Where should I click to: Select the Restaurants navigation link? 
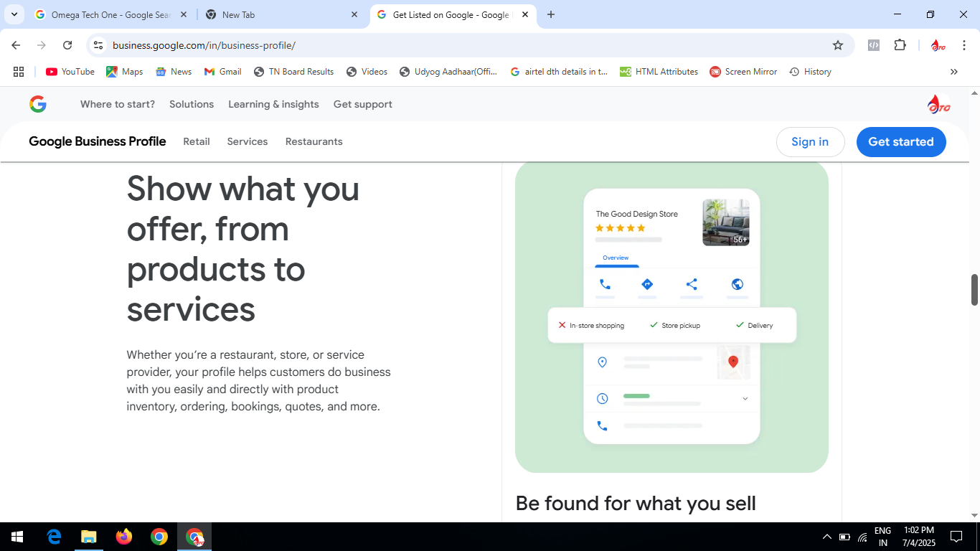[314, 141]
